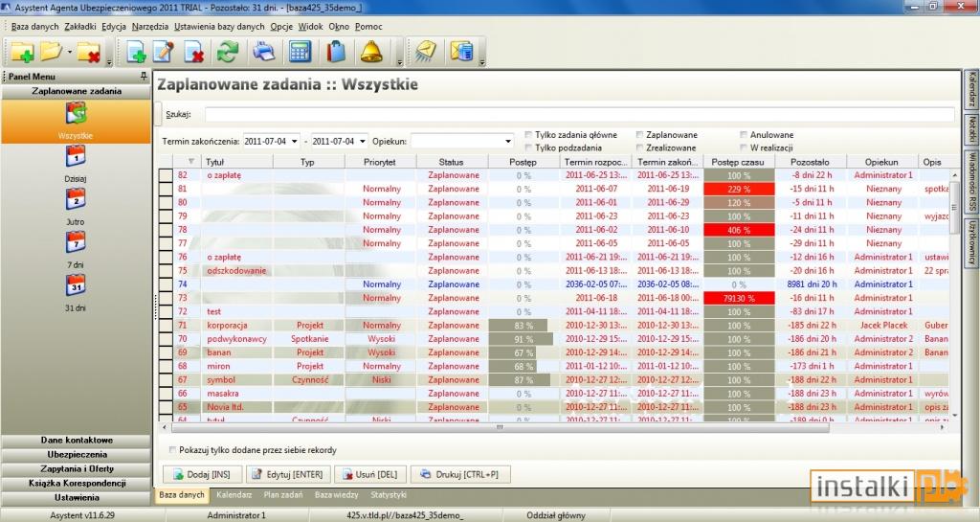Enable Tylko zadania główne checkbox
This screenshot has height=522, width=980.
point(528,134)
